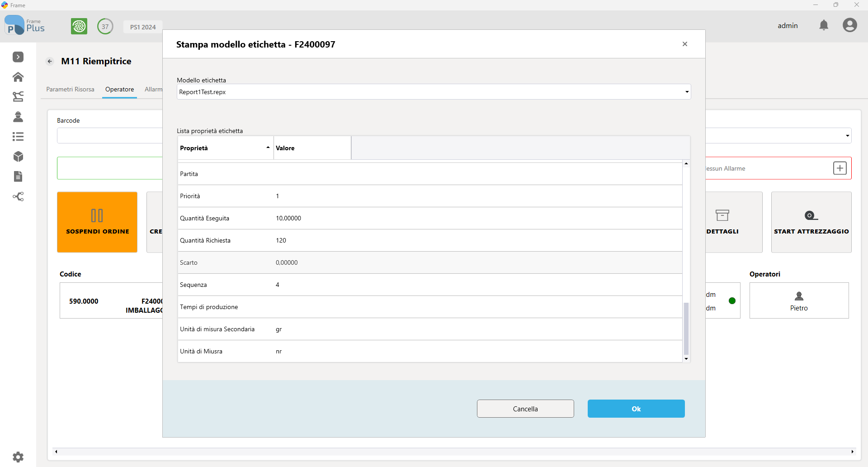Go back with the arrow beside M11 Riempitrice
Viewport: 868px width, 467px height.
click(x=50, y=62)
